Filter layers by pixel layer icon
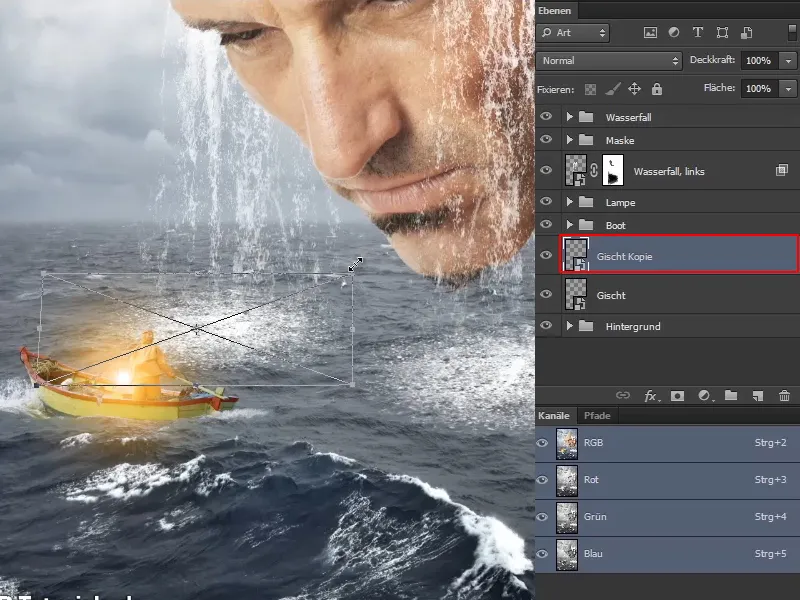This screenshot has width=800, height=600. point(650,33)
